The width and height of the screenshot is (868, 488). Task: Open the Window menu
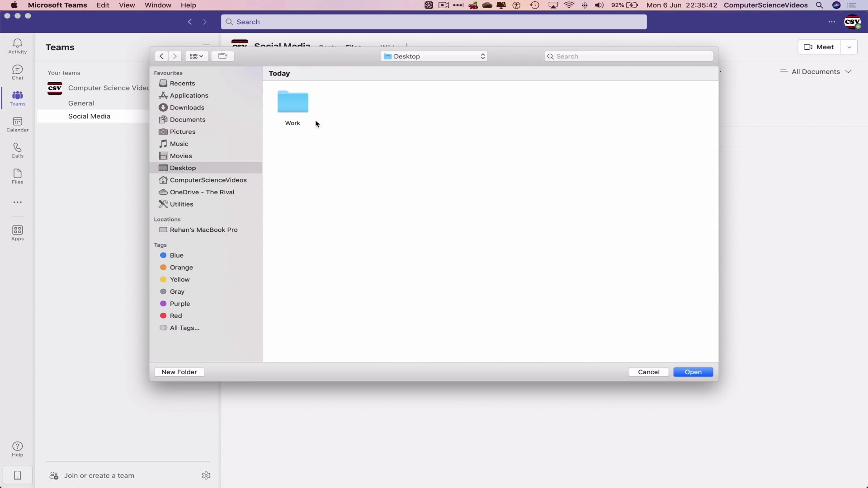(158, 5)
